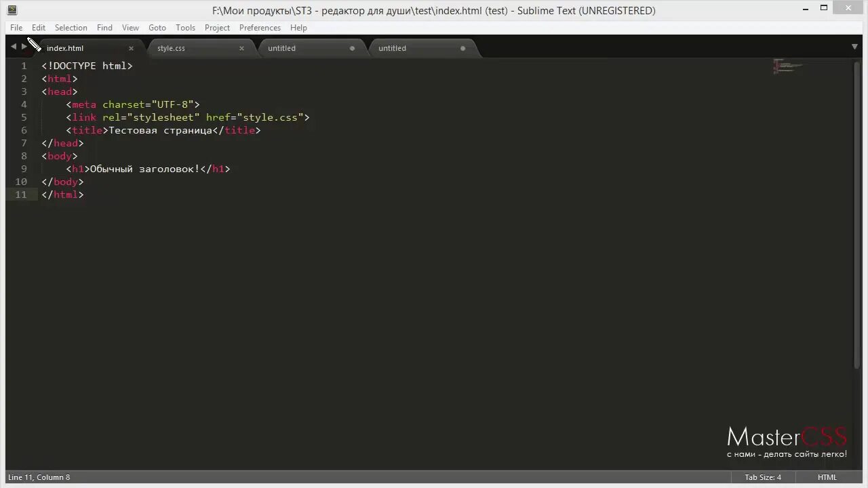Open the Find menu
This screenshot has width=868, height=488.
point(104,28)
